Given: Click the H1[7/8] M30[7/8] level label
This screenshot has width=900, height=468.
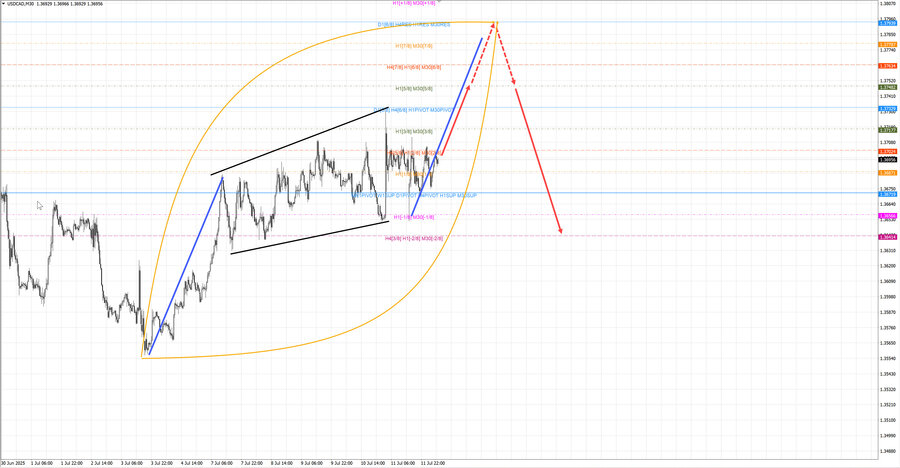Looking at the screenshot, I should (414, 46).
